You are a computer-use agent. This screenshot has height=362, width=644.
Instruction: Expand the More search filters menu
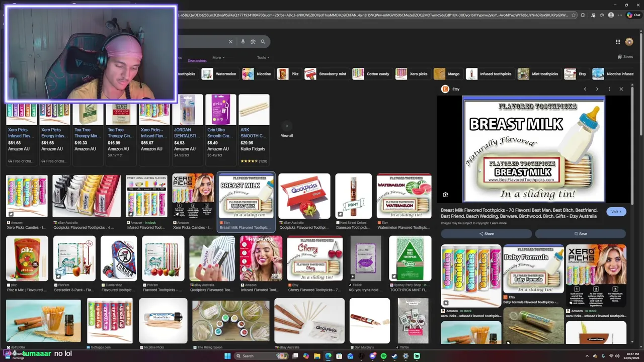click(x=218, y=57)
